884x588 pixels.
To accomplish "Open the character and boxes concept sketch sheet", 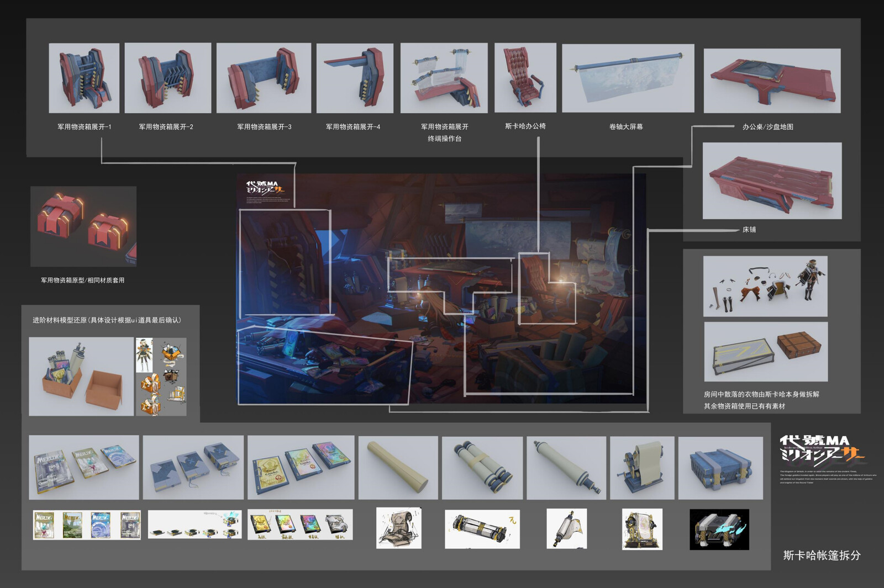I will click(161, 377).
